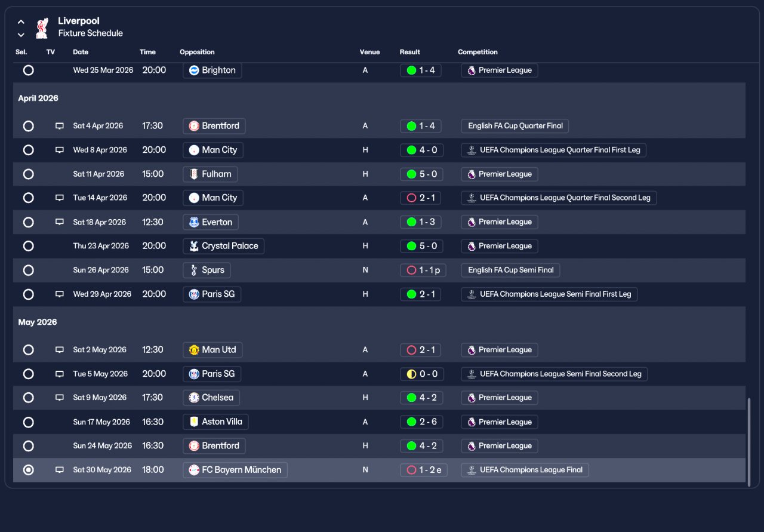The height and width of the screenshot is (532, 764).
Task: Click the Premier League logo in Brighton's row
Action: 472,70
